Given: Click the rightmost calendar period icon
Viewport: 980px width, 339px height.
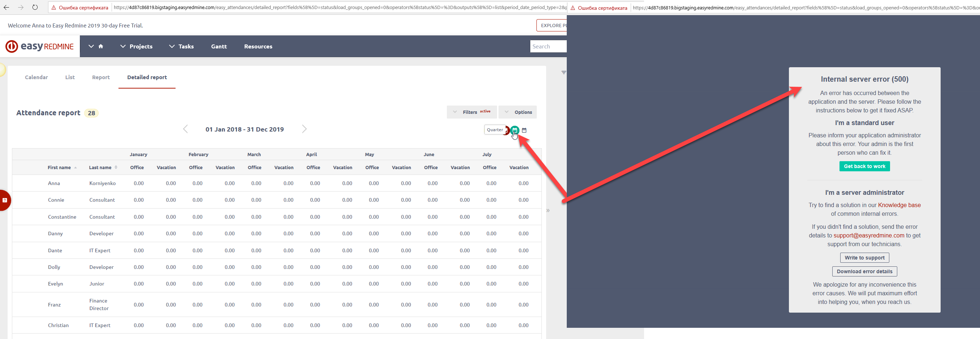Looking at the screenshot, I should click(524, 130).
